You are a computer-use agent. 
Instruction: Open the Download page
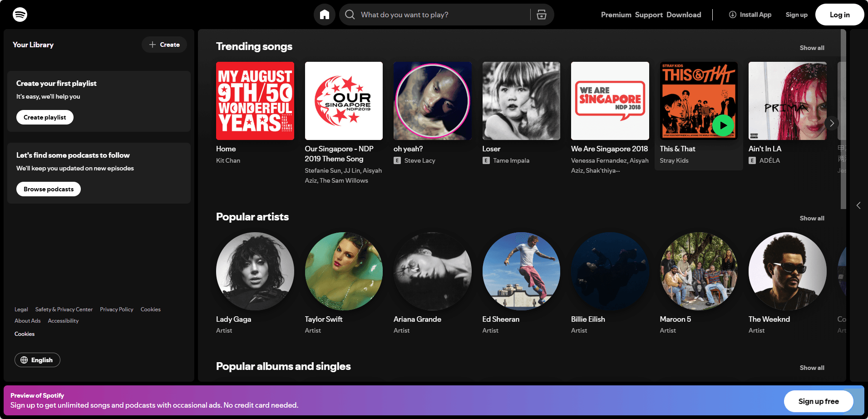click(x=684, y=15)
